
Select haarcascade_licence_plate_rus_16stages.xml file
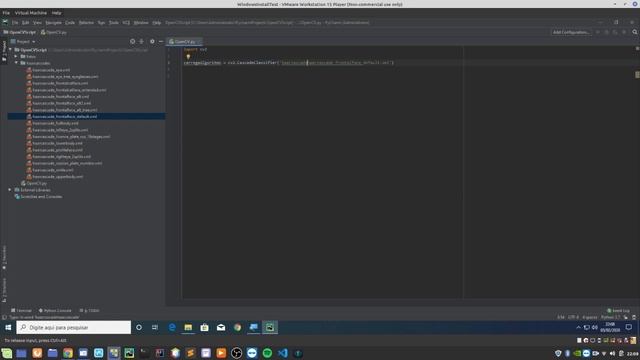point(71,137)
